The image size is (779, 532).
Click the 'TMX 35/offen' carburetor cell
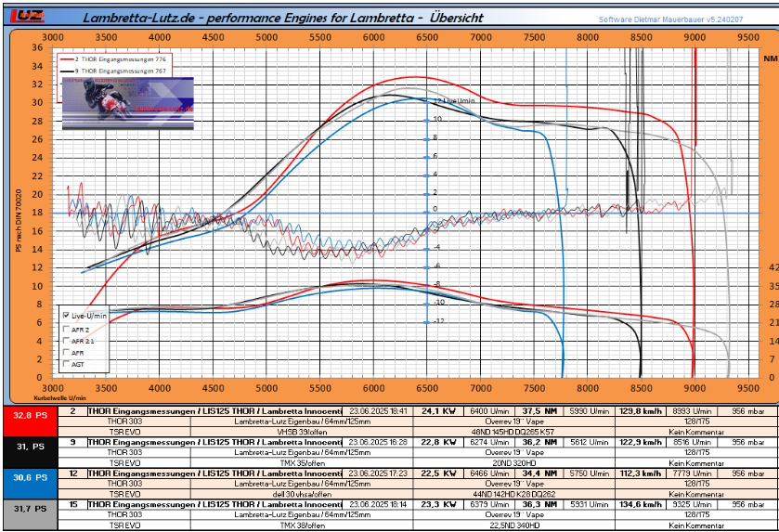302,463
